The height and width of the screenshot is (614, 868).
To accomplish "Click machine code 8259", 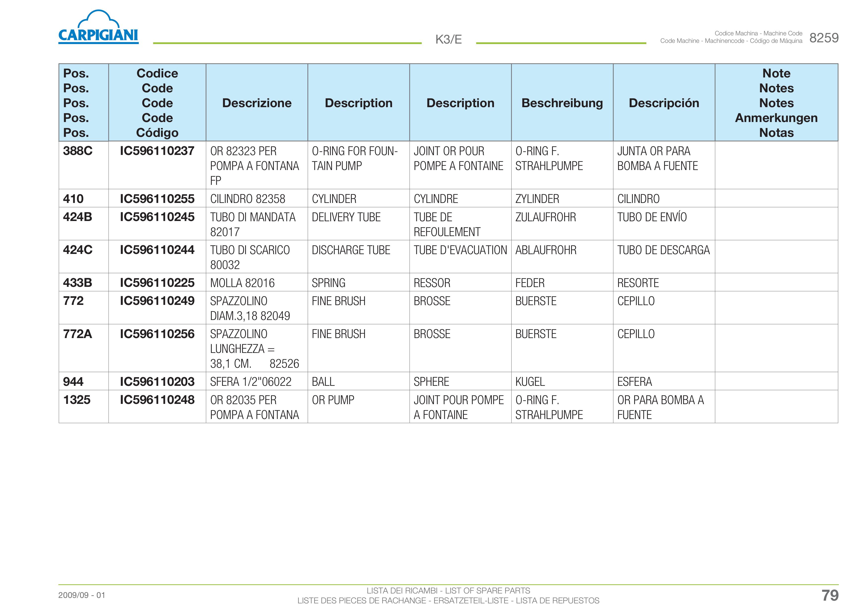I will pyautogui.click(x=824, y=38).
